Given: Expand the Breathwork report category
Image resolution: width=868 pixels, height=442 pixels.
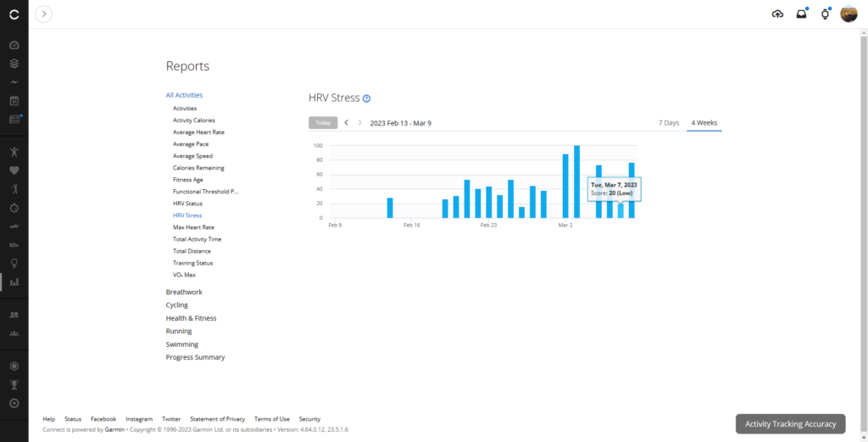Looking at the screenshot, I should [184, 292].
